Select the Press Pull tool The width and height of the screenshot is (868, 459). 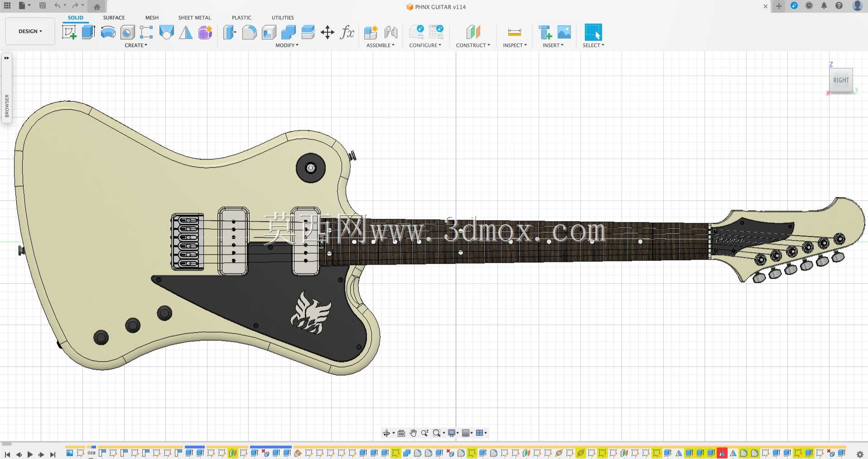(230, 32)
